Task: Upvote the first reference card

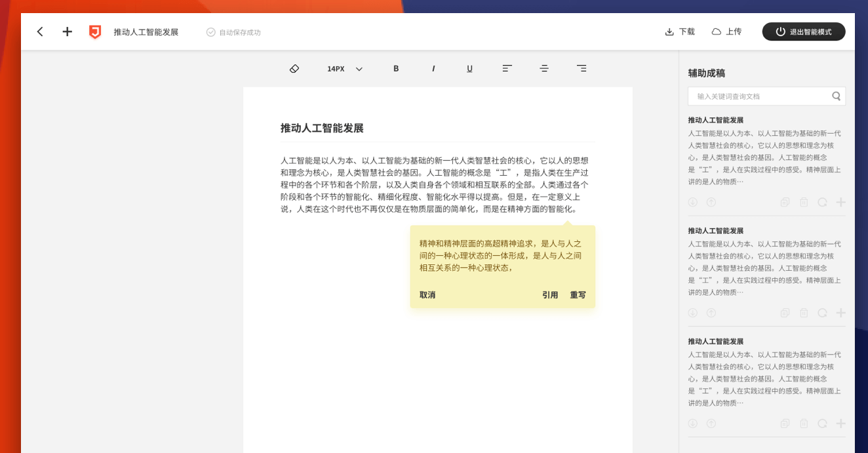Action: click(x=711, y=202)
